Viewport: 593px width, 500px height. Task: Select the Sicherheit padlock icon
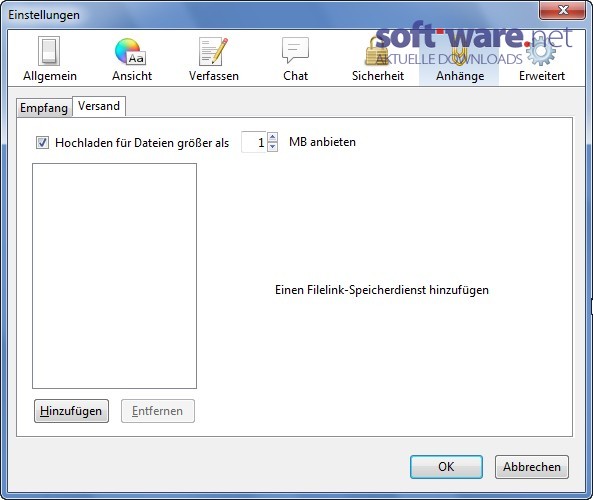point(377,51)
